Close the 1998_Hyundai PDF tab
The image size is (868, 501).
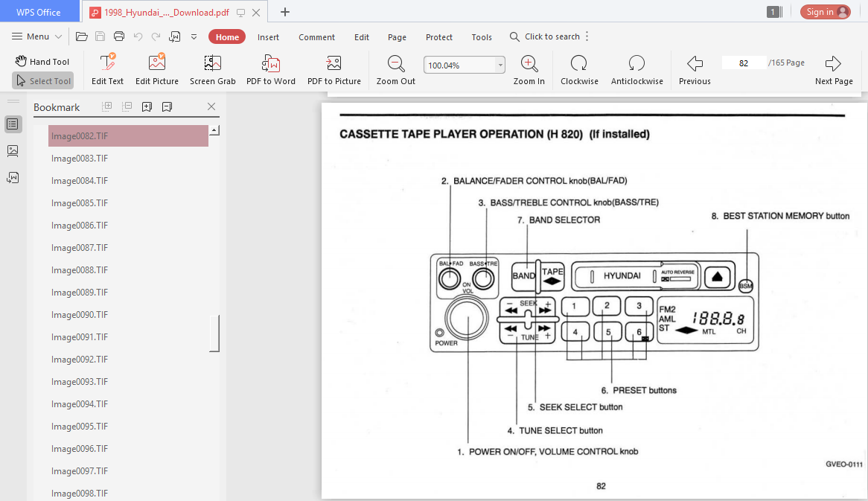tap(256, 12)
